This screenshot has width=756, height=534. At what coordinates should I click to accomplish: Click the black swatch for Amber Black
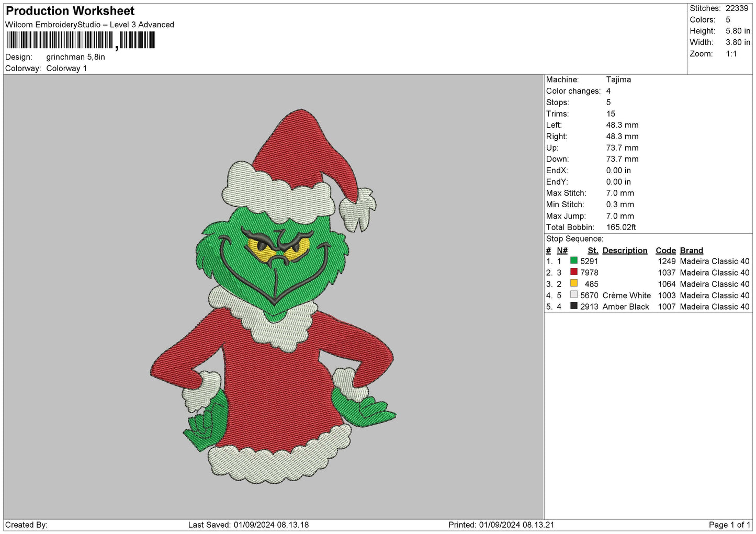574,306
